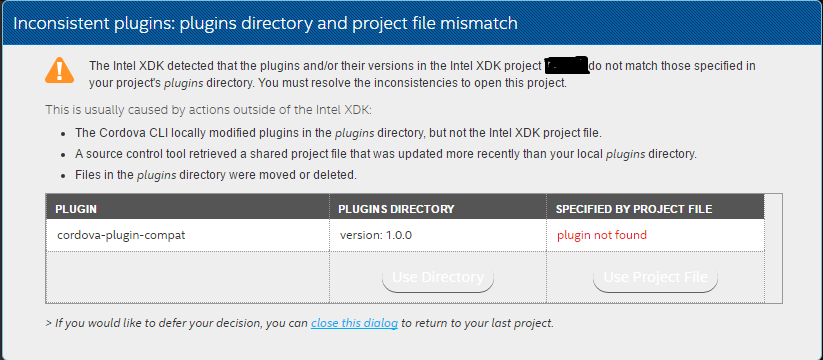Click the red 'plugin not found' text
The height and width of the screenshot is (360, 823).
(602, 235)
